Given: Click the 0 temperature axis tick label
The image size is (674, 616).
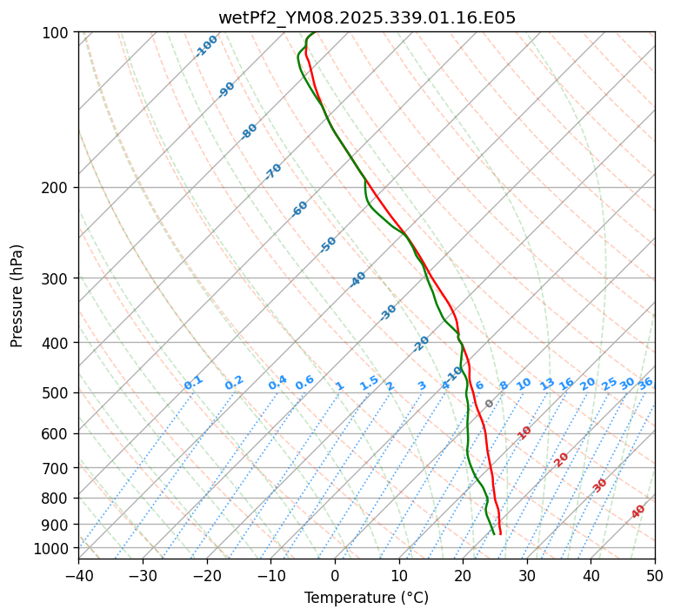Looking at the screenshot, I should pos(335,576).
